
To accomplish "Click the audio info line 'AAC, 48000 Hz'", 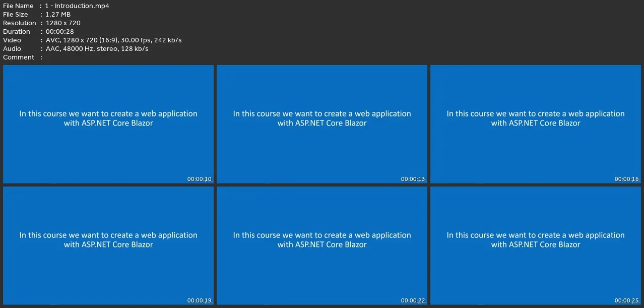I will point(97,49).
